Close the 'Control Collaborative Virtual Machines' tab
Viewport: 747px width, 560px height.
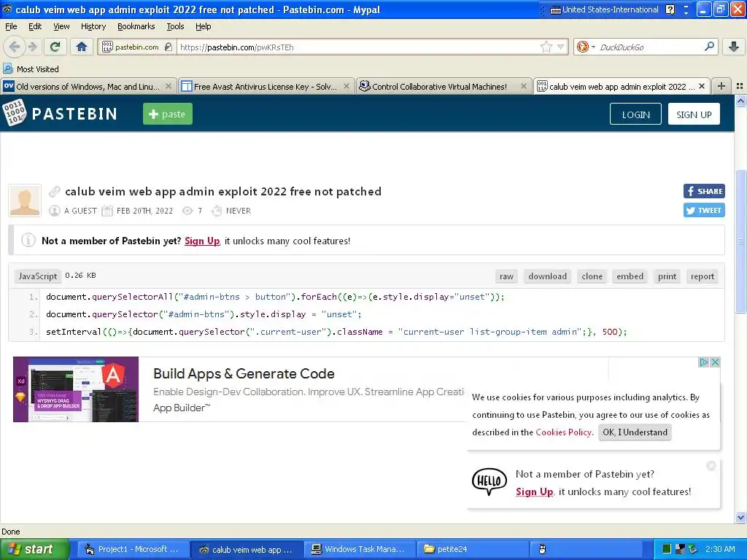524,86
